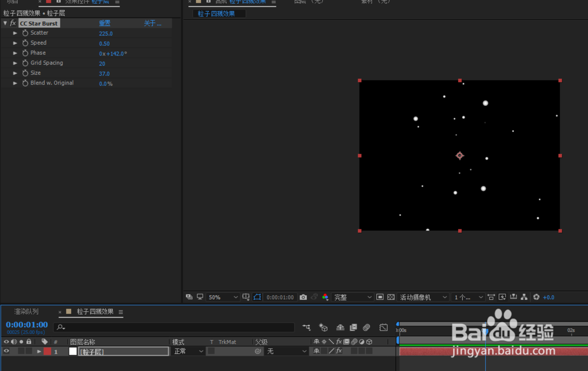Show channel and color management settings
Image resolution: width=588 pixels, height=371 pixels.
pos(325,297)
